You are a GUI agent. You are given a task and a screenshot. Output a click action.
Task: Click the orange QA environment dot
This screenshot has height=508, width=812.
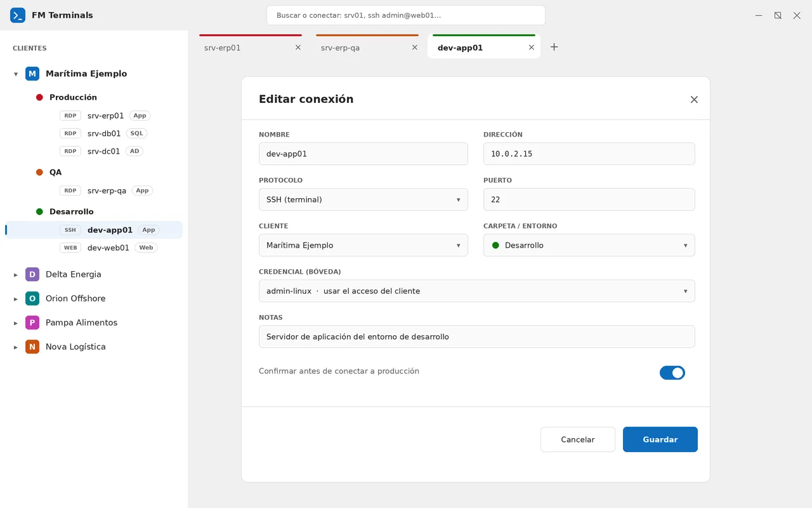pos(39,172)
